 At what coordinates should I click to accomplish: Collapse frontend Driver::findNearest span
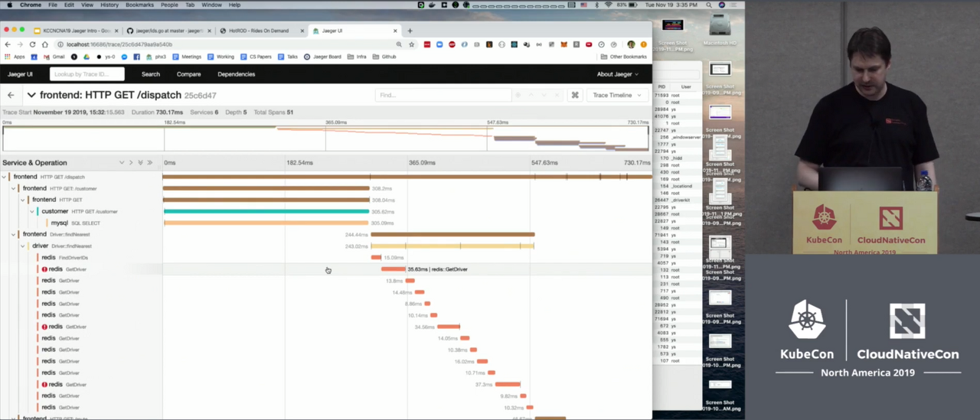click(14, 234)
